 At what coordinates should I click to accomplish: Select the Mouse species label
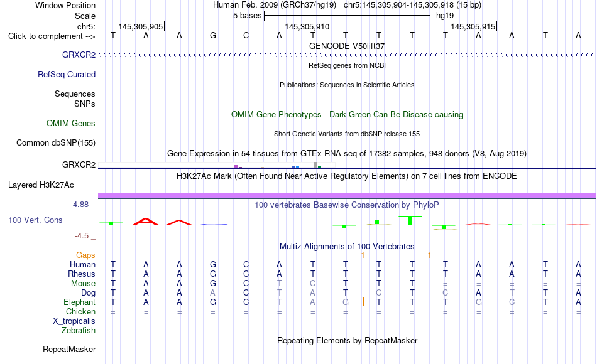click(83, 284)
